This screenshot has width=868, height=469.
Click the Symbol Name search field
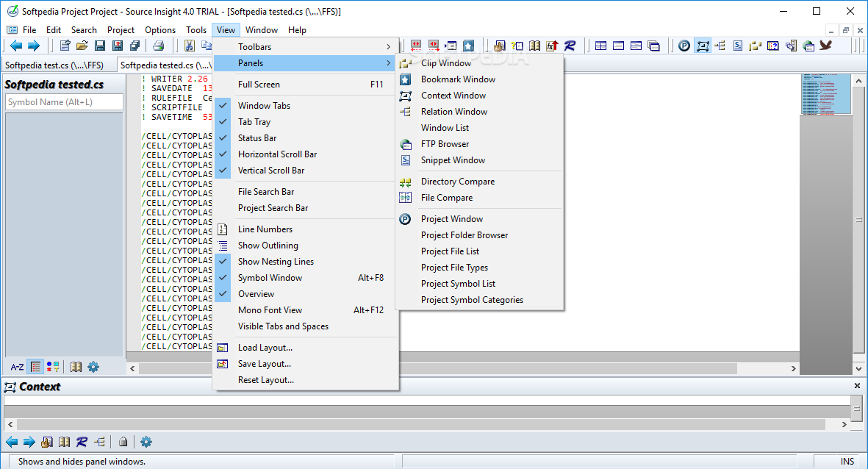tap(64, 102)
